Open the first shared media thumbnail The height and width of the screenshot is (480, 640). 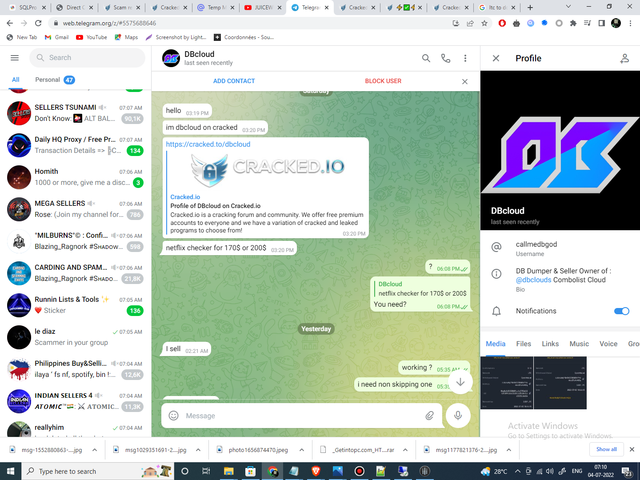[x=507, y=382]
